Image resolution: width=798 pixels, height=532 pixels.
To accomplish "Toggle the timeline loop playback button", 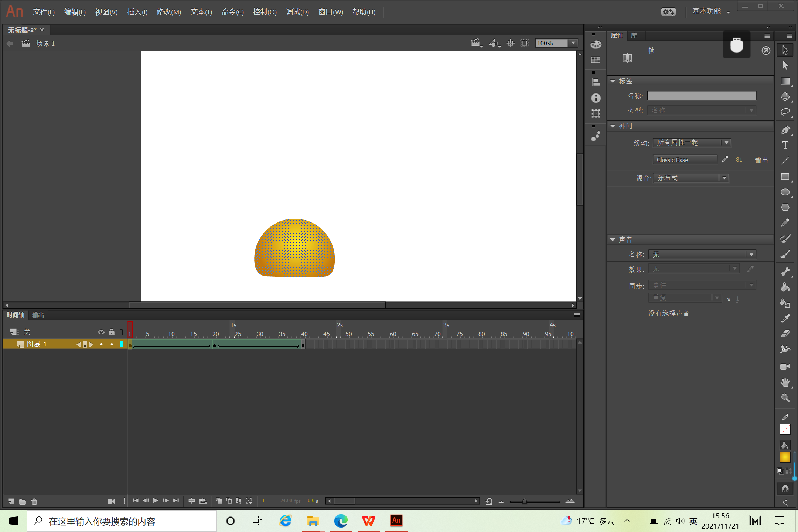I will pos(203,501).
